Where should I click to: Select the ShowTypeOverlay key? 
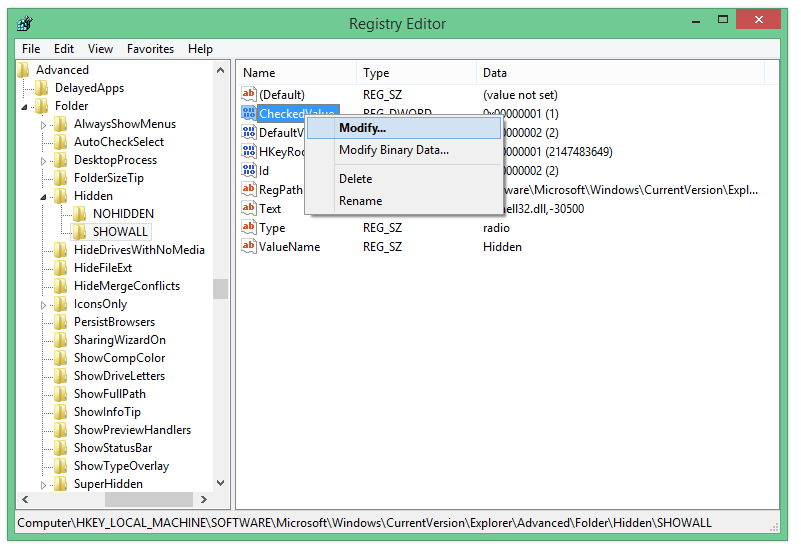click(x=121, y=466)
